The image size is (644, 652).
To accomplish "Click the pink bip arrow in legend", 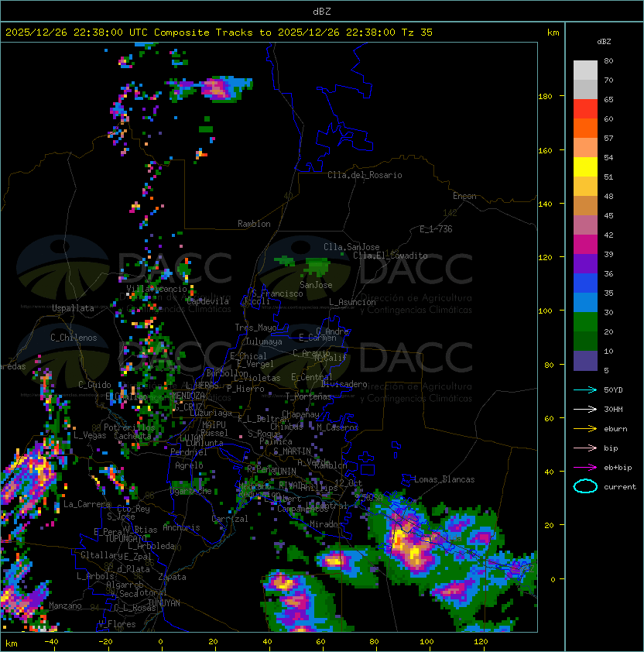I will 585,448.
